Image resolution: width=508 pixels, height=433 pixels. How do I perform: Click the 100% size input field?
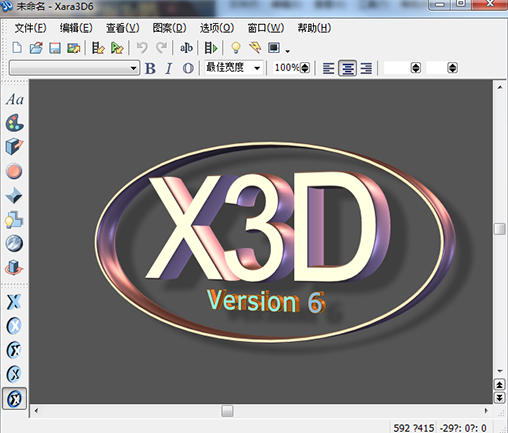tap(287, 68)
